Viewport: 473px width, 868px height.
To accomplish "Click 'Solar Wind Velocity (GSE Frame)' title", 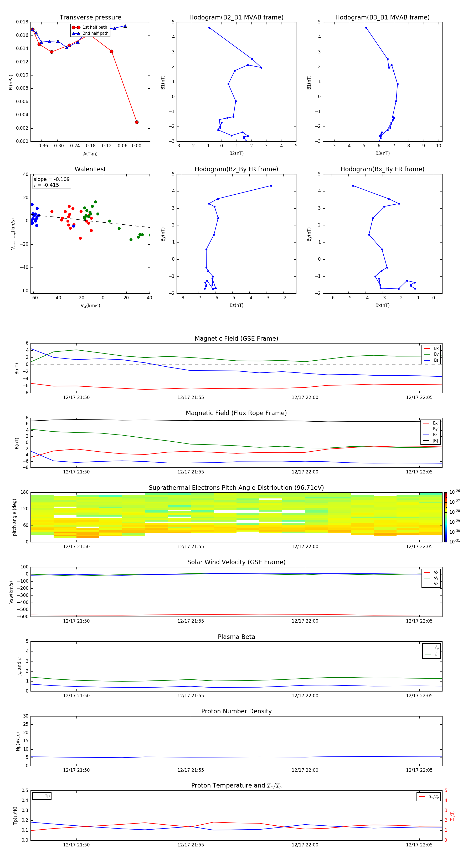I will [x=236, y=562].
